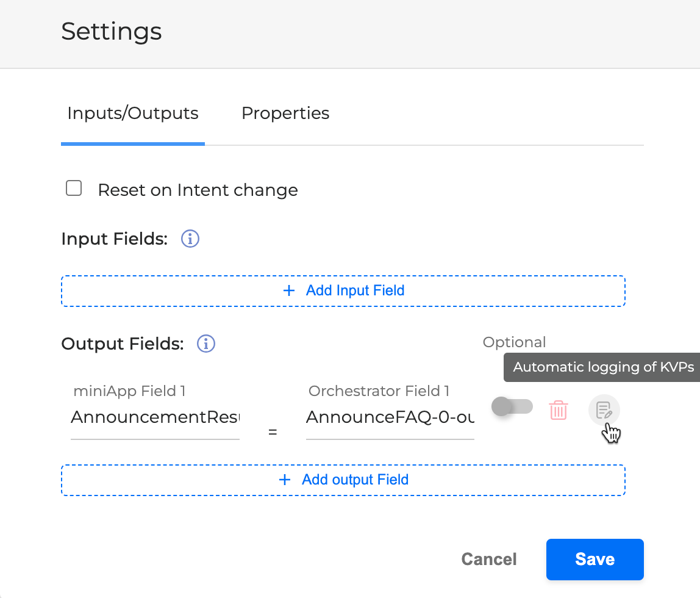Image resolution: width=700 pixels, height=598 pixels.
Task: Click the Settings dialog title
Action: point(112,31)
